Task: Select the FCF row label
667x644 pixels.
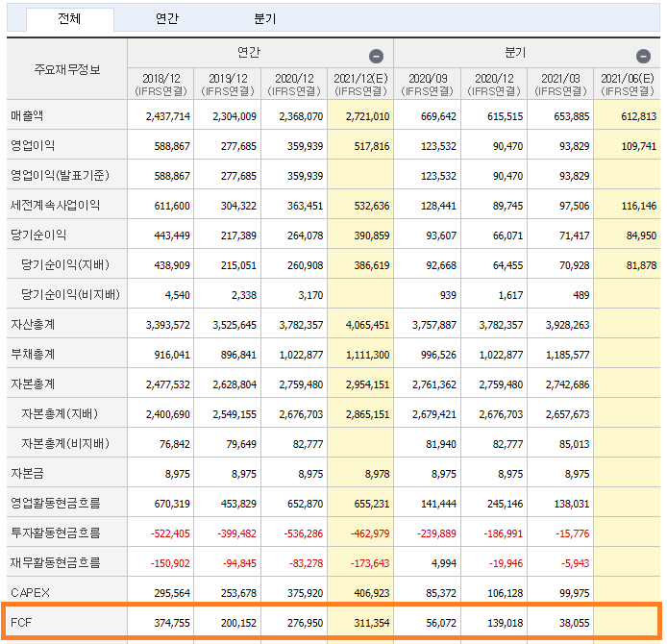Action: [x=21, y=622]
